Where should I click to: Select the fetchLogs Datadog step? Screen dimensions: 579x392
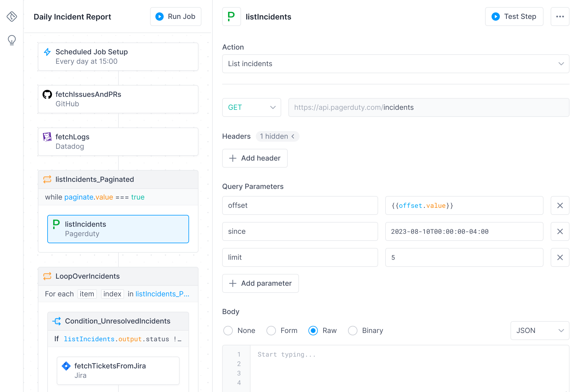coord(118,142)
